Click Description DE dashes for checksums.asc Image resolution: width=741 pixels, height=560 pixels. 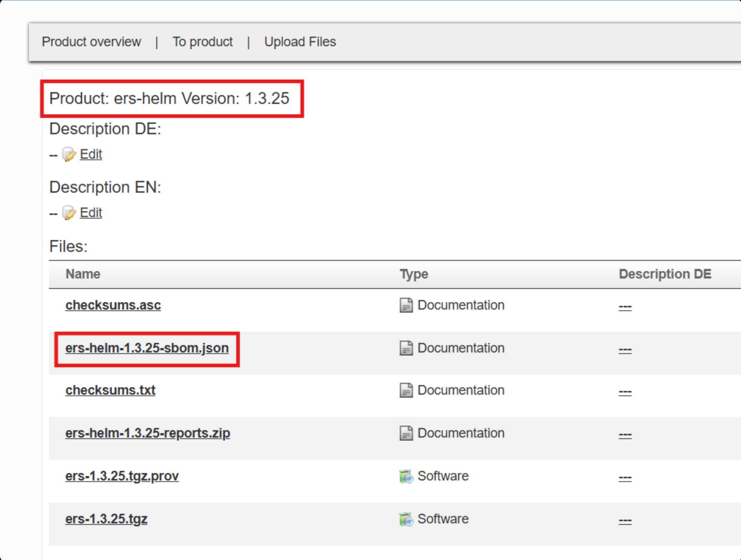click(625, 307)
